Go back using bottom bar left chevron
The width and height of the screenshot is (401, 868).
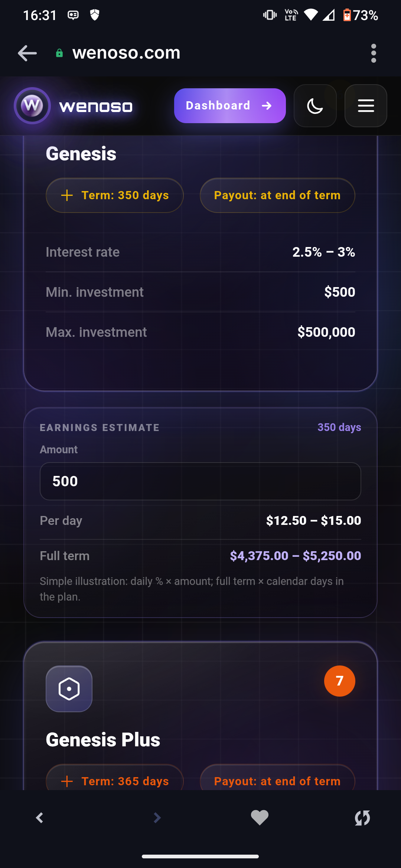coord(40,818)
